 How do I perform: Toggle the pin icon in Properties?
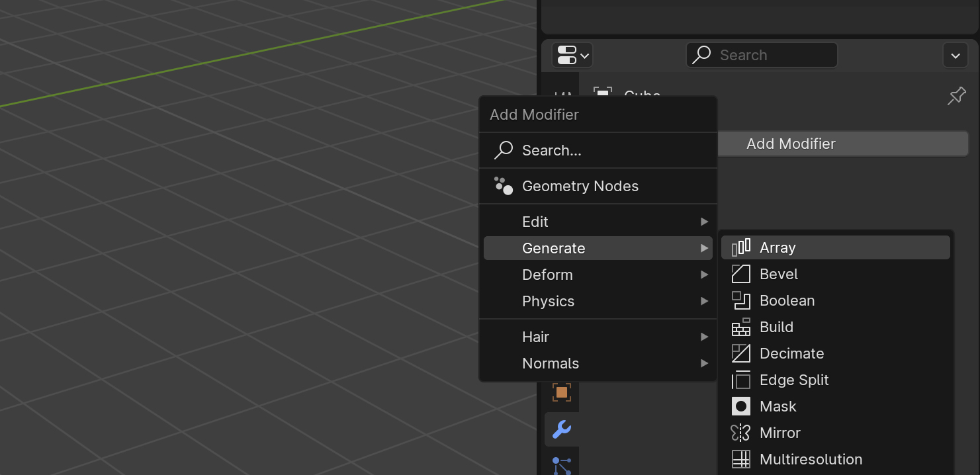[956, 97]
